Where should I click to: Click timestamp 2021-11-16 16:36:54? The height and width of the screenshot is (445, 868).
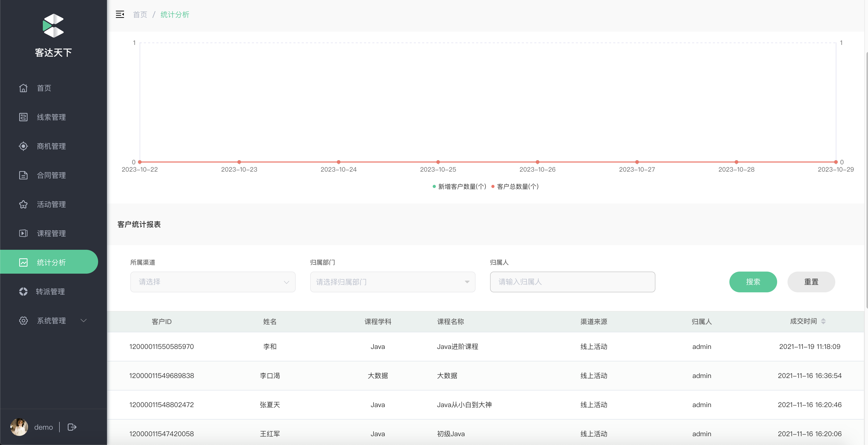(x=810, y=376)
